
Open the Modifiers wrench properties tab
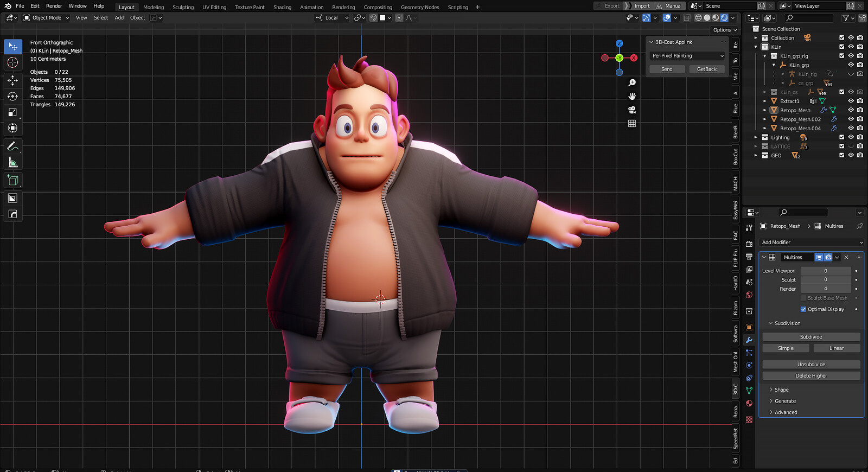[749, 340]
